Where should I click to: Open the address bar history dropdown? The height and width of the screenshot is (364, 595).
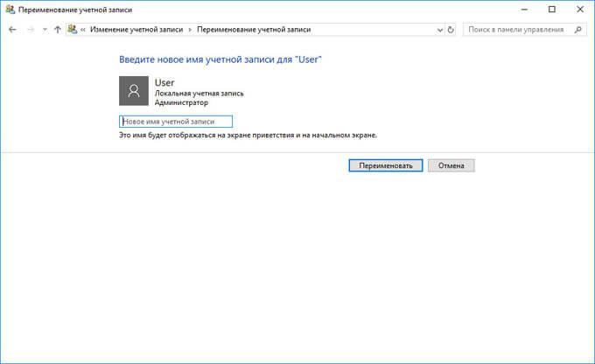coord(440,30)
